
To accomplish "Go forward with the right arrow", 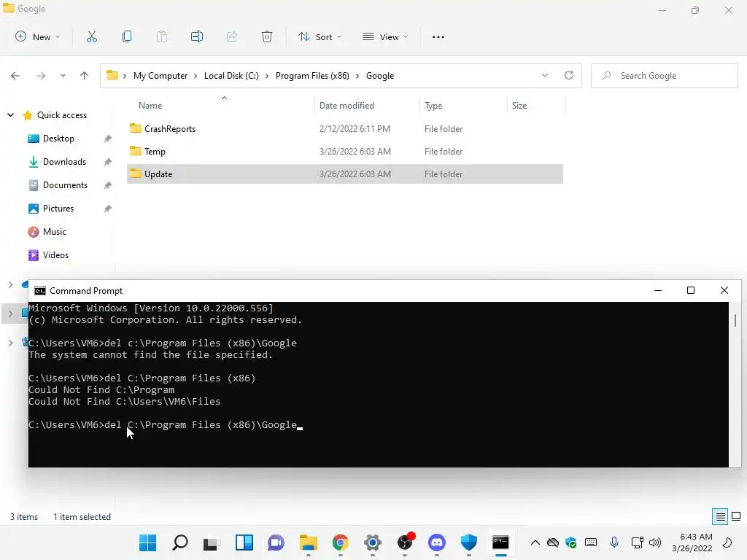I will [x=41, y=76].
